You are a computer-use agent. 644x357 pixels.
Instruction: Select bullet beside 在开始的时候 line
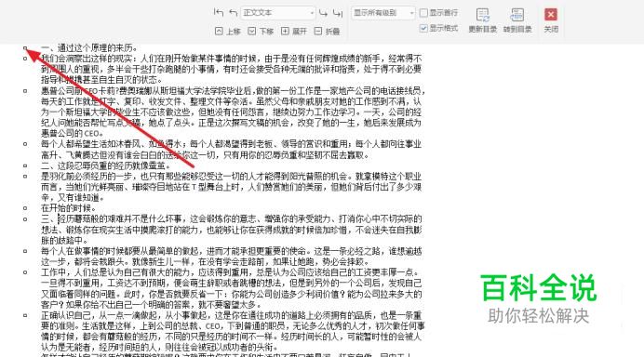25,208
